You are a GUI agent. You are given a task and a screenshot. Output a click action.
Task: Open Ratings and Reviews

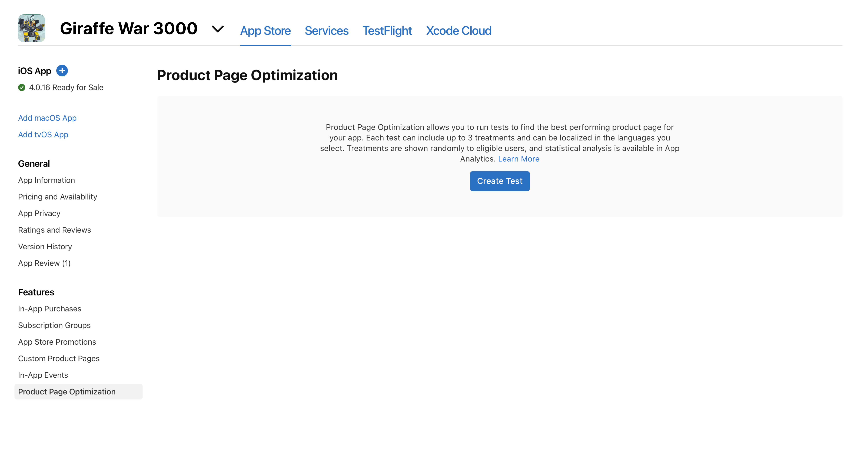tap(55, 230)
